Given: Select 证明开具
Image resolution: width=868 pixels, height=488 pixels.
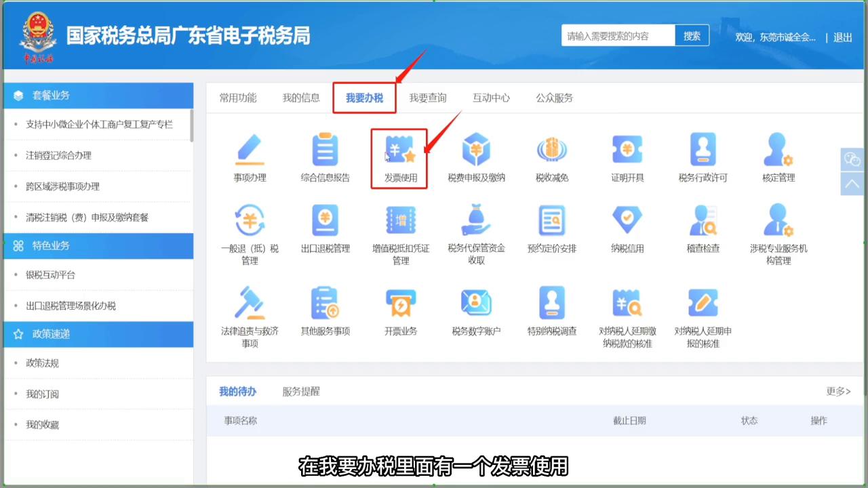Looking at the screenshot, I should [627, 157].
